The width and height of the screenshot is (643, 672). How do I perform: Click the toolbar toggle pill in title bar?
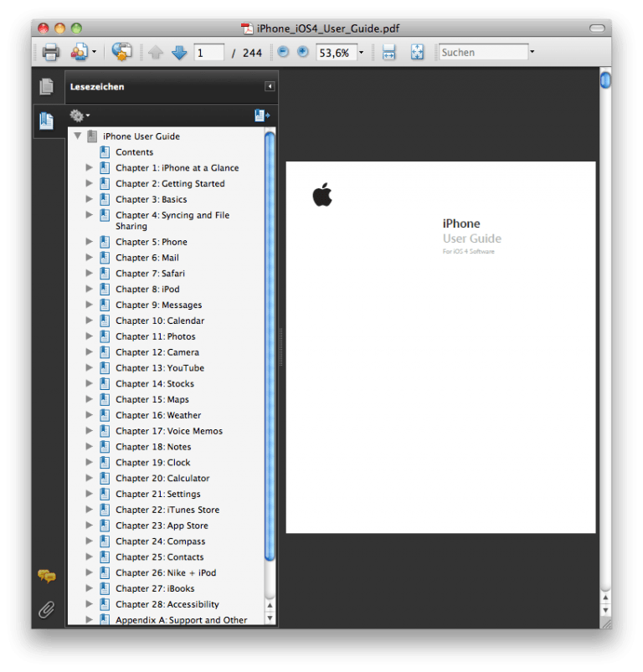tap(597, 28)
